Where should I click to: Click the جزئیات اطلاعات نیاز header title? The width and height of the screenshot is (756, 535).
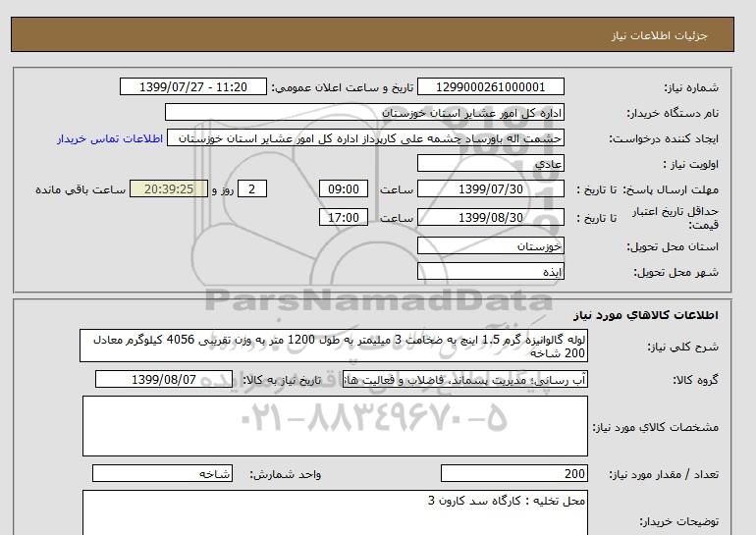(659, 35)
